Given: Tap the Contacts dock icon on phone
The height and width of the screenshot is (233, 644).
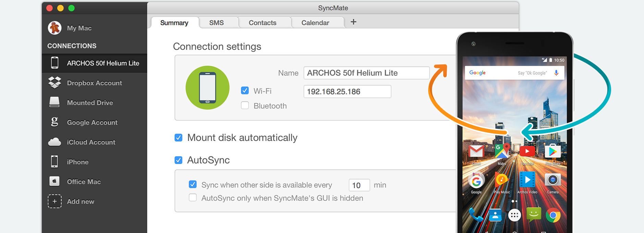Looking at the screenshot, I should tap(495, 215).
